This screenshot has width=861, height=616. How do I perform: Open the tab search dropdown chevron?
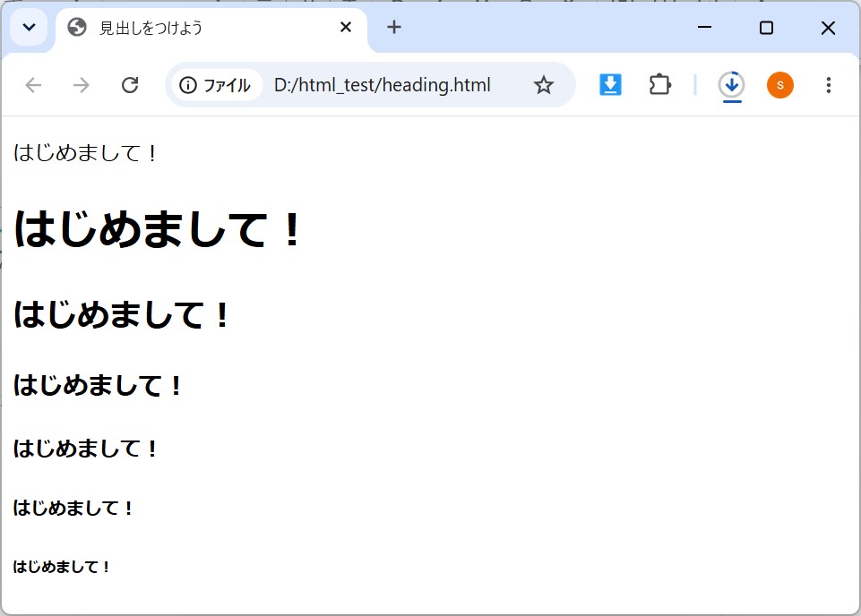pos(29,27)
